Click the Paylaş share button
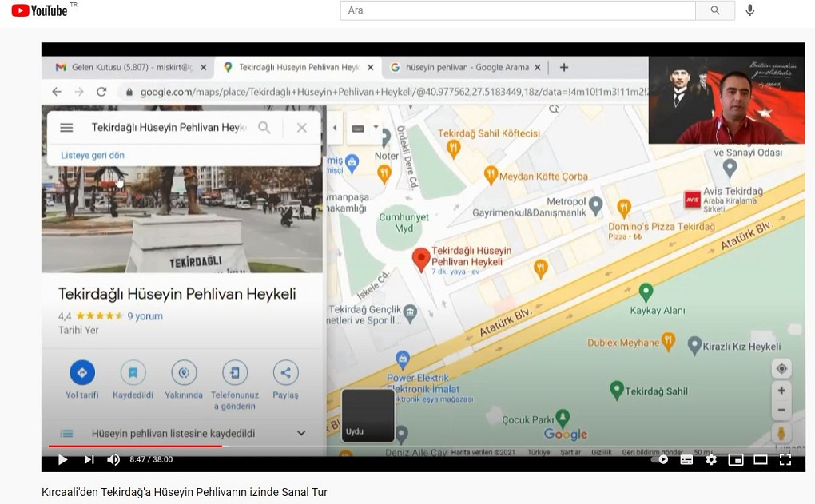The image size is (815, 504). tap(286, 380)
